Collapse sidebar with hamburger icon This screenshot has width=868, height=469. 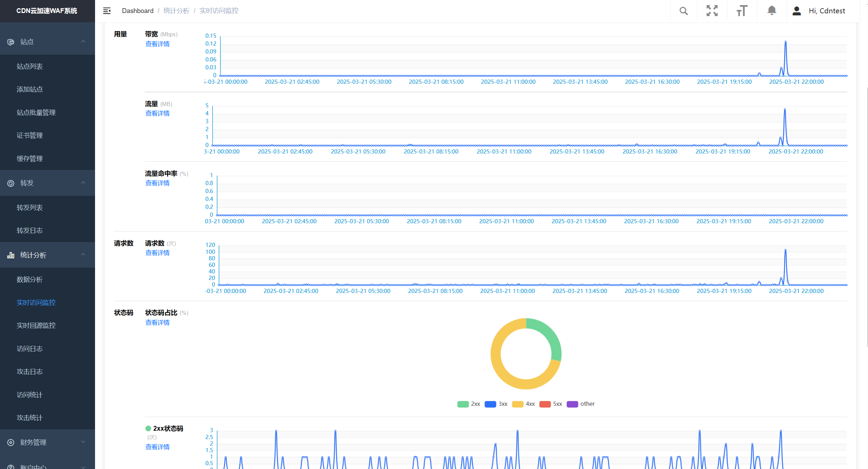(x=107, y=11)
